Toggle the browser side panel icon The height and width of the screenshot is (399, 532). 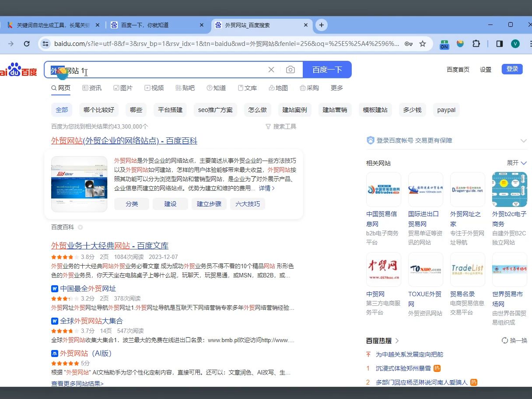point(500,44)
